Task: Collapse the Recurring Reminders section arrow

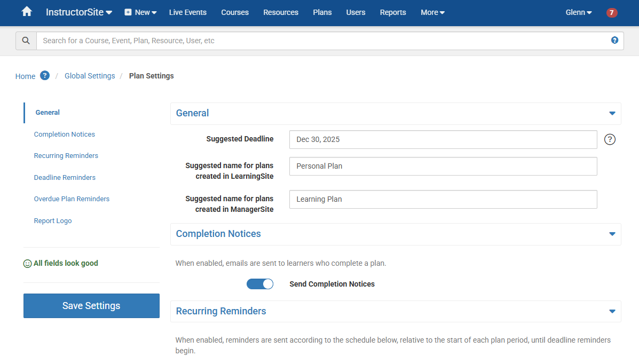Action: (x=612, y=311)
